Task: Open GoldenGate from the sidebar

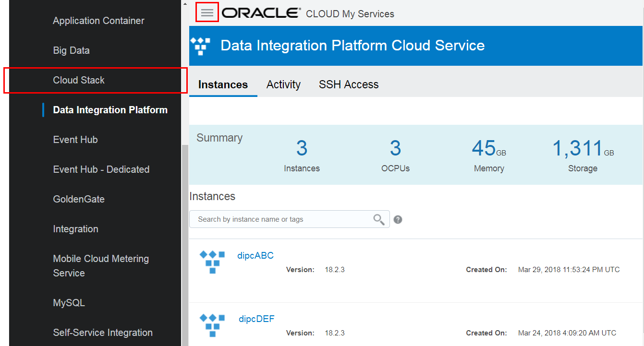Action: 78,199
